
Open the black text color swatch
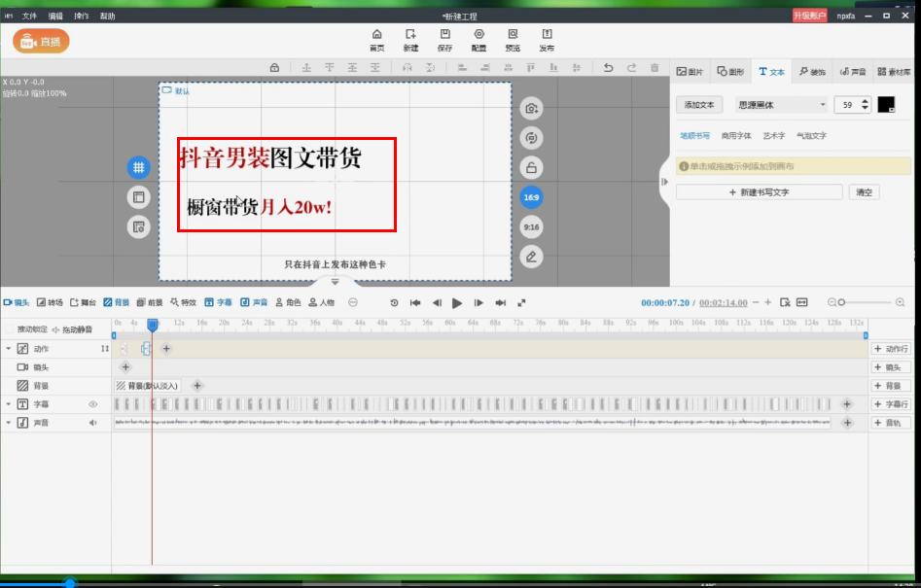(x=886, y=105)
